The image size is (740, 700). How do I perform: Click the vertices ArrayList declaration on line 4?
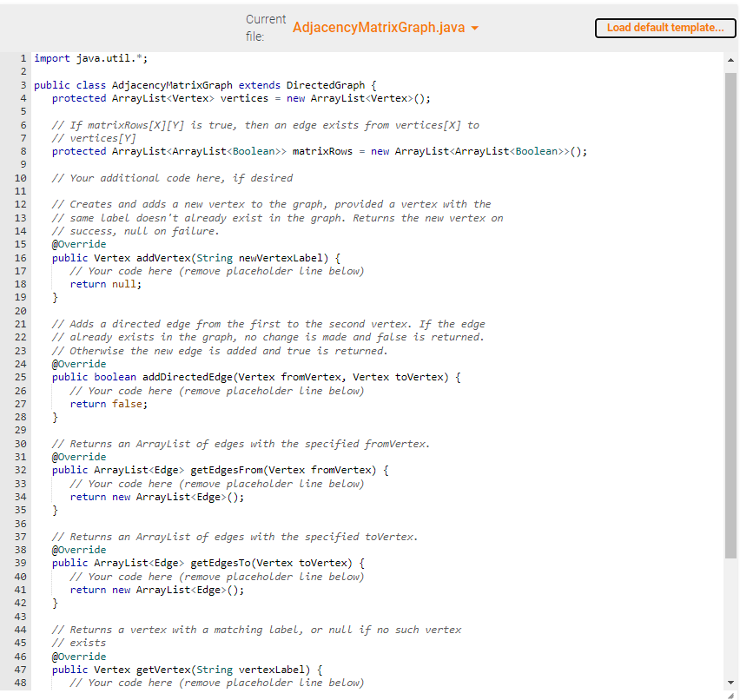pyautogui.click(x=241, y=99)
